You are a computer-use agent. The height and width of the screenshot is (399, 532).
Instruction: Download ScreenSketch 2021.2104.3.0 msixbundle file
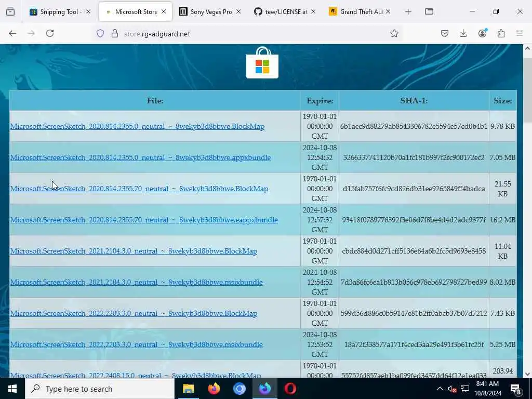click(x=137, y=282)
